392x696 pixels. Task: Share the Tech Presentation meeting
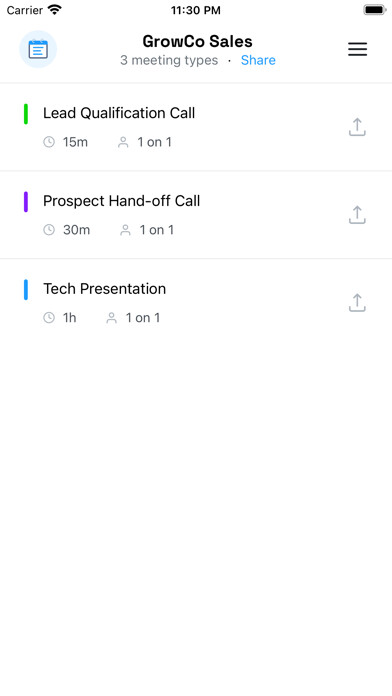357,303
